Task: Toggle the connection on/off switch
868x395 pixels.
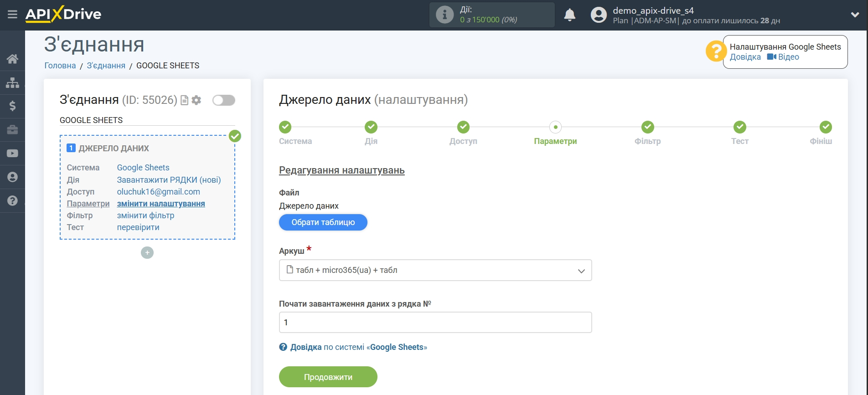Action: 224,100
